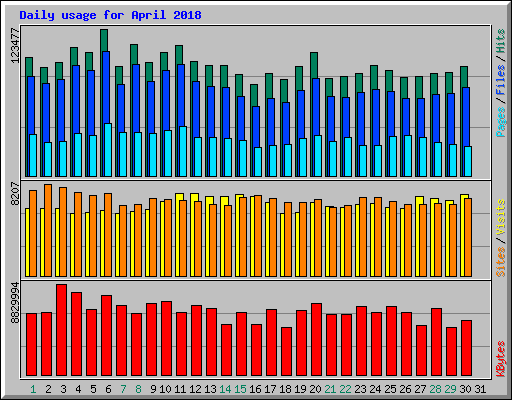The height and width of the screenshot is (400, 512).
Task: Select the cyan Pages bar for day 6
Action: [x=108, y=150]
